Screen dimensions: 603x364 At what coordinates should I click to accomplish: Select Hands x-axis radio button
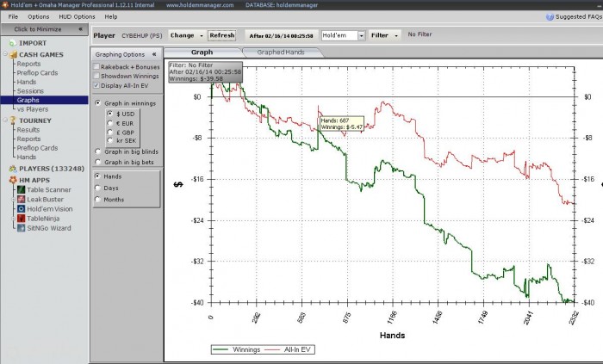(x=97, y=176)
